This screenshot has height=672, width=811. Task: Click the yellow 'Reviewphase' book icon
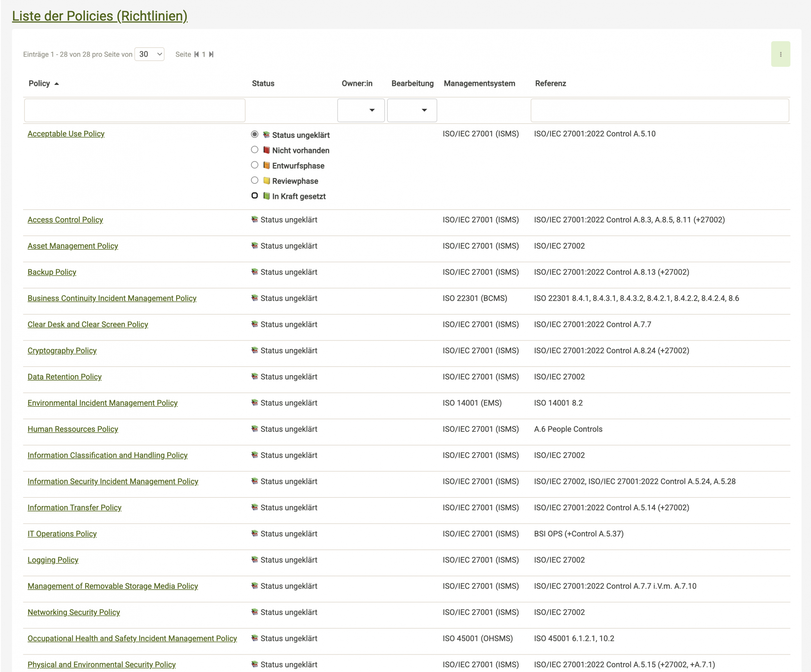(266, 181)
